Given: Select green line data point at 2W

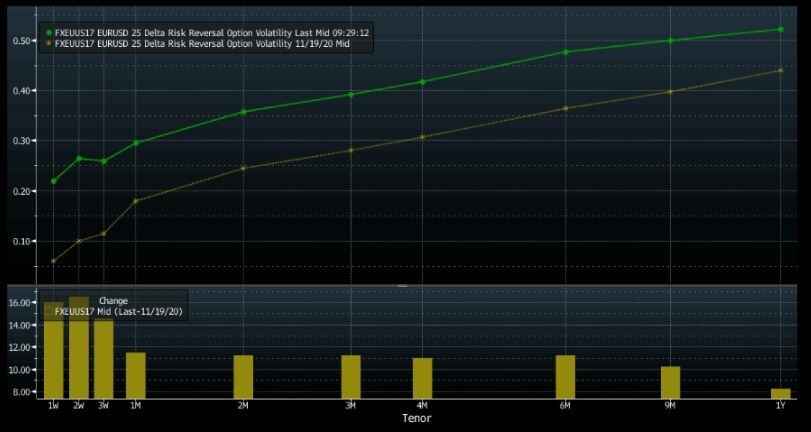Looking at the screenshot, I should pyautogui.click(x=79, y=158).
